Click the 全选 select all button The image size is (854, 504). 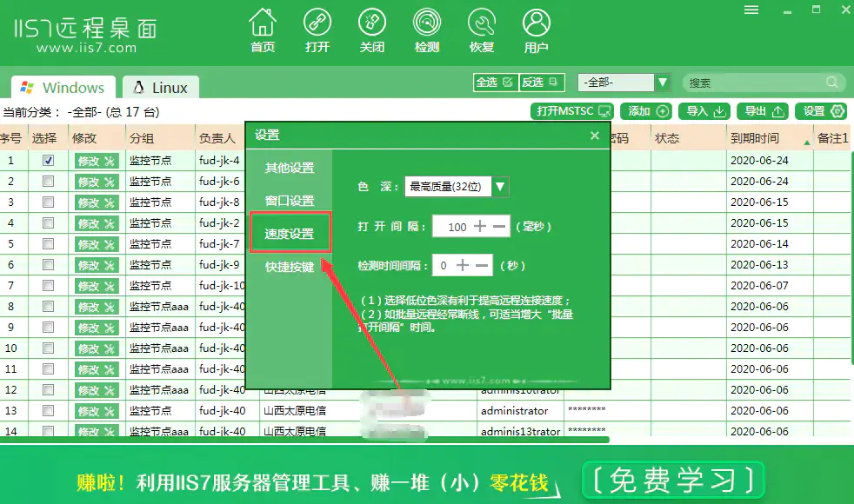pyautogui.click(x=495, y=83)
